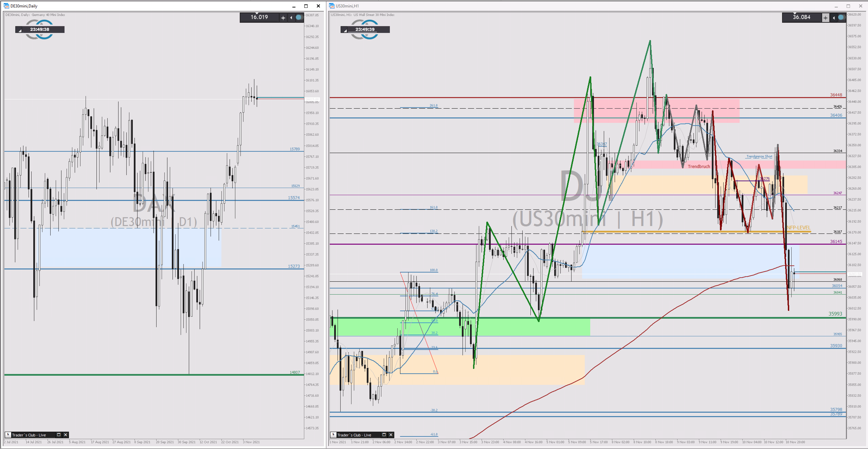The height and width of the screenshot is (449, 868).
Task: Click the crosshair icon in DAX price panel
Action: [x=283, y=17]
